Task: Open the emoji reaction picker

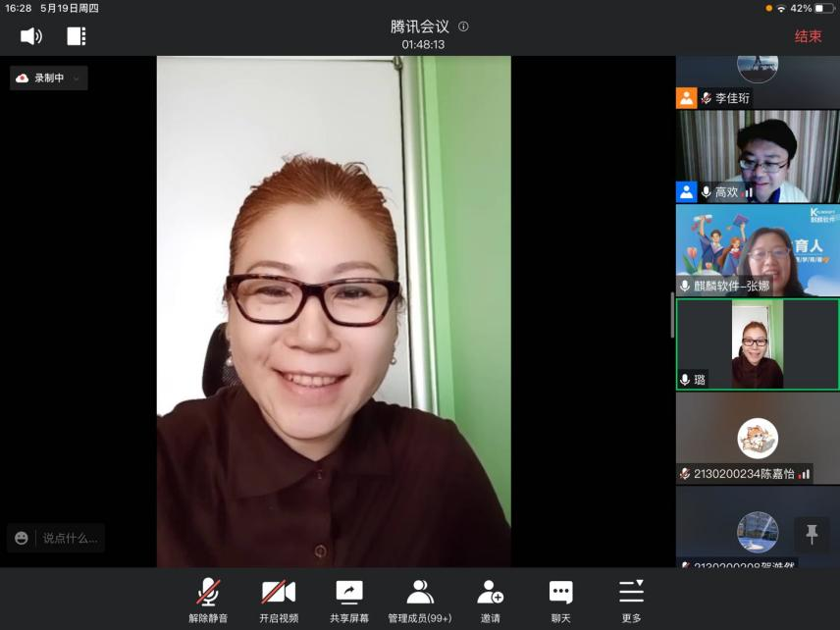Action: pos(22,538)
